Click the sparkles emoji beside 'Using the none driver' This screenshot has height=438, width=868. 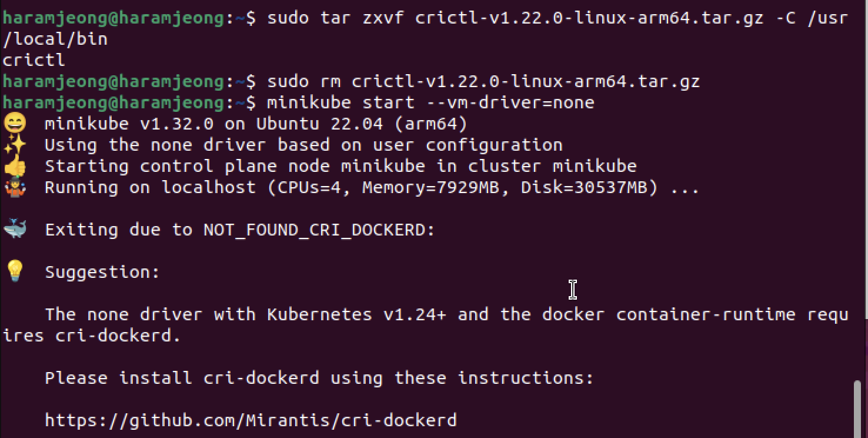pyautogui.click(x=15, y=145)
